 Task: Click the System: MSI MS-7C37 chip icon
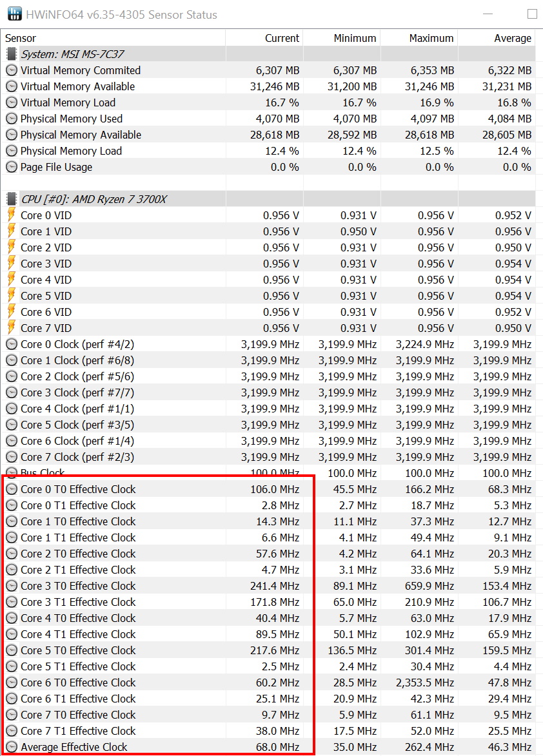coord(11,54)
